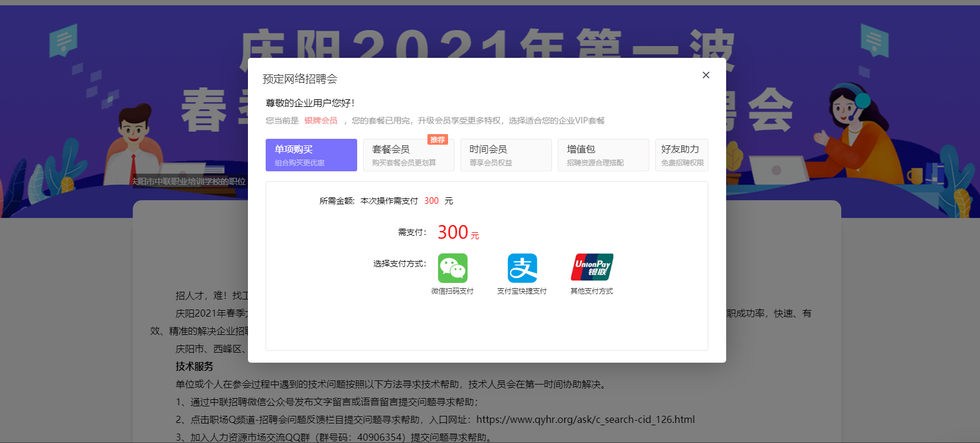
Task: Click 尊敬的企业用户您好 greeting text
Action: tap(310, 103)
